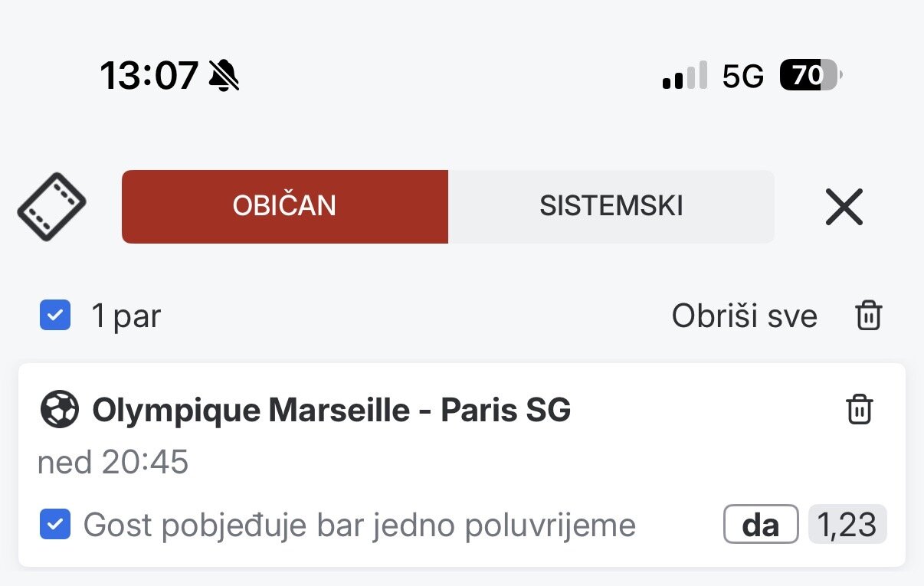The image size is (924, 586).
Task: Tap the 13:07 clock
Action: click(149, 76)
